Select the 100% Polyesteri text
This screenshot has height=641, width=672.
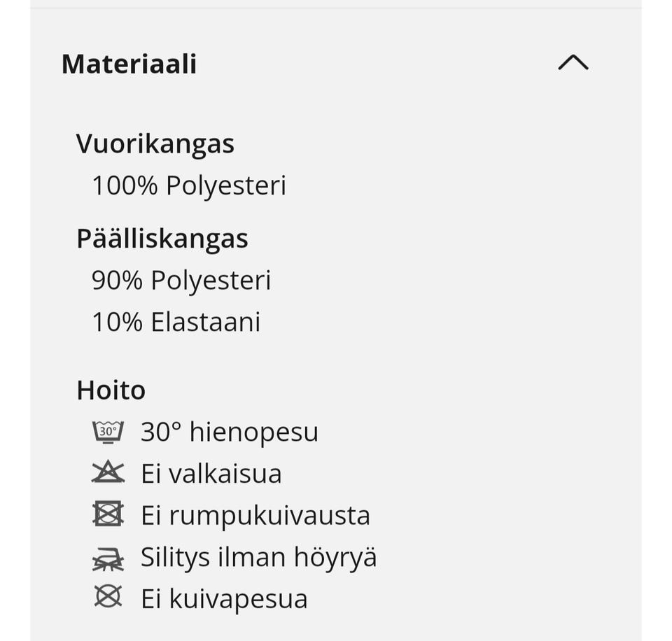click(190, 185)
